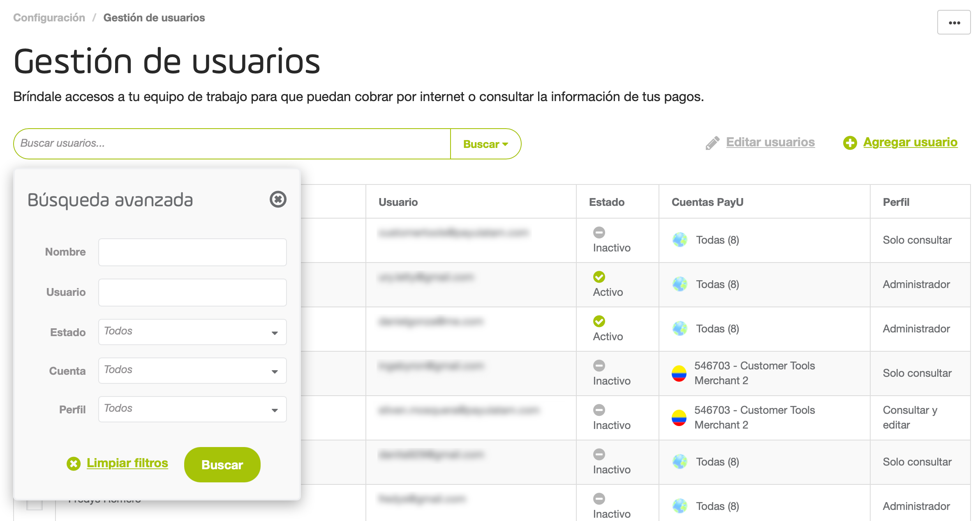Click the Nombre input field
This screenshot has width=980, height=521.
tap(192, 252)
